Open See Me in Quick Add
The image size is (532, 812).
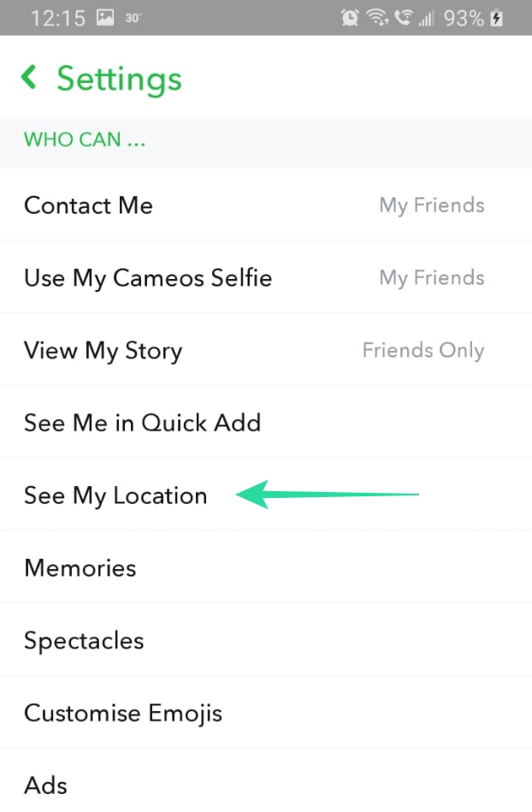[x=142, y=423]
